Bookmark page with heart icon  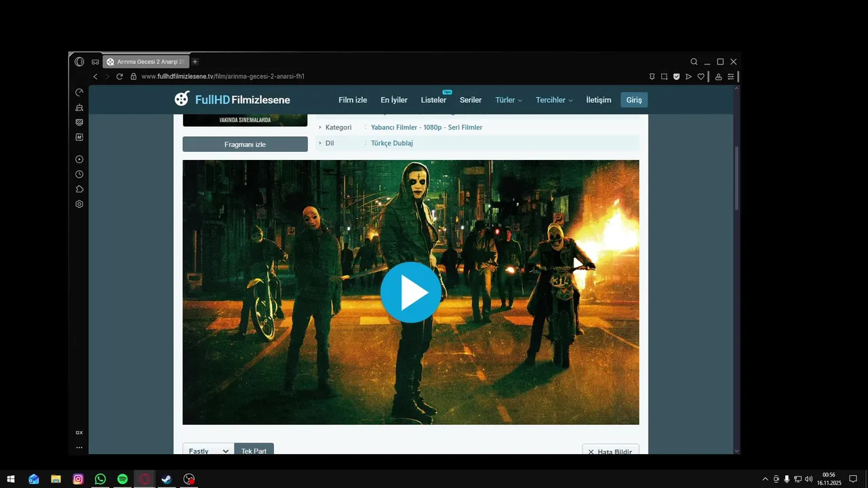coord(701,77)
